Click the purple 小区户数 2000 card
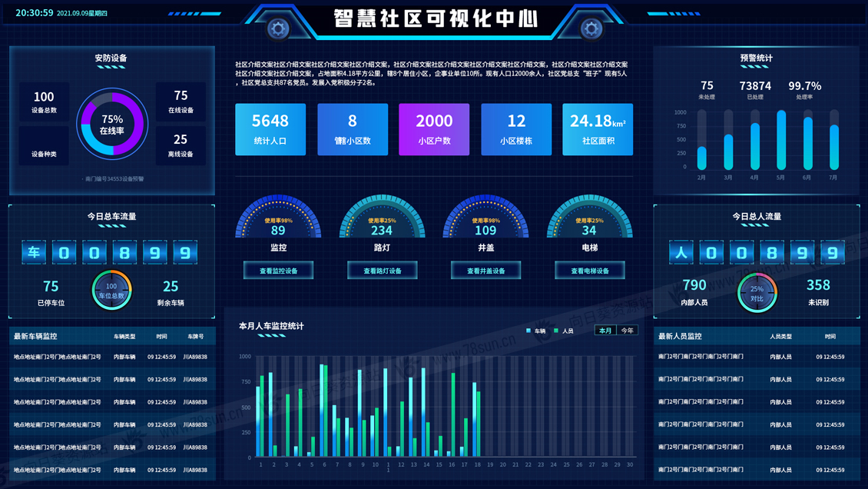 (x=434, y=129)
